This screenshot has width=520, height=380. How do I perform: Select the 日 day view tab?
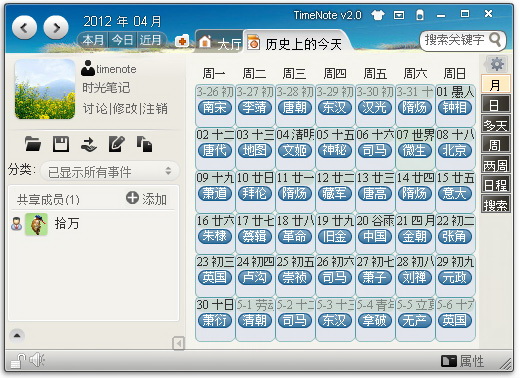[x=496, y=104]
